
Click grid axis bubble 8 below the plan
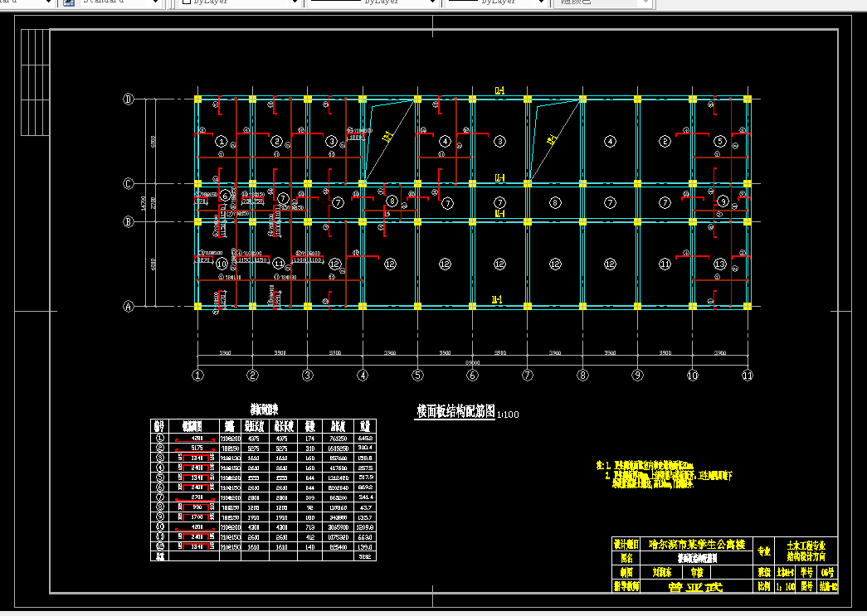click(582, 375)
